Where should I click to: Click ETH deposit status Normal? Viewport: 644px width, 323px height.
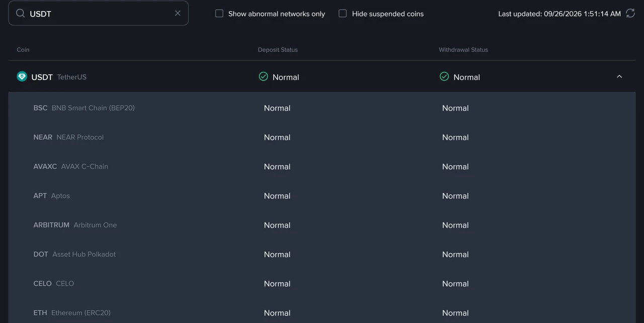277,313
